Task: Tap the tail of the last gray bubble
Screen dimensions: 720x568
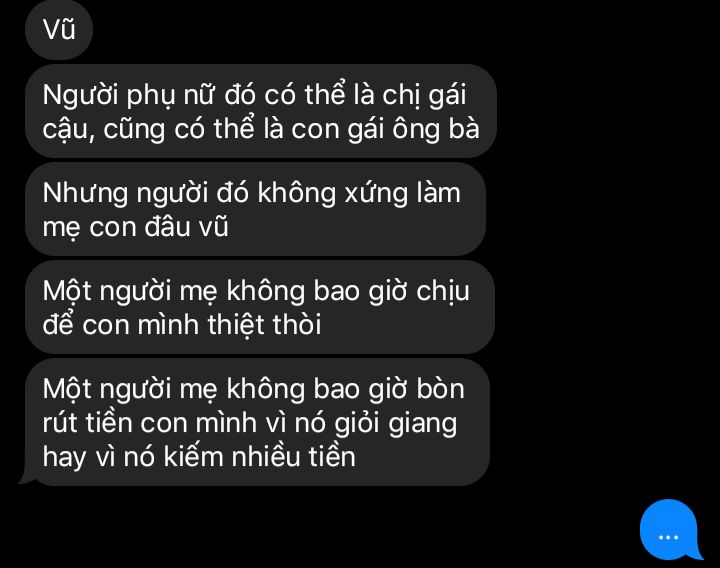Action: pyautogui.click(x=26, y=478)
